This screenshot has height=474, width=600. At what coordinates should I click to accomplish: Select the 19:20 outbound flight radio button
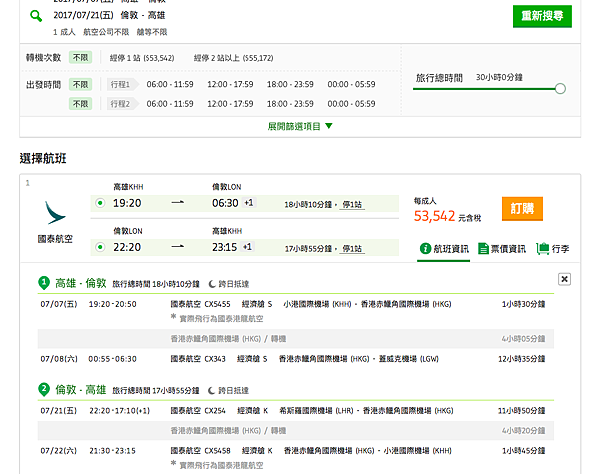pyautogui.click(x=100, y=203)
